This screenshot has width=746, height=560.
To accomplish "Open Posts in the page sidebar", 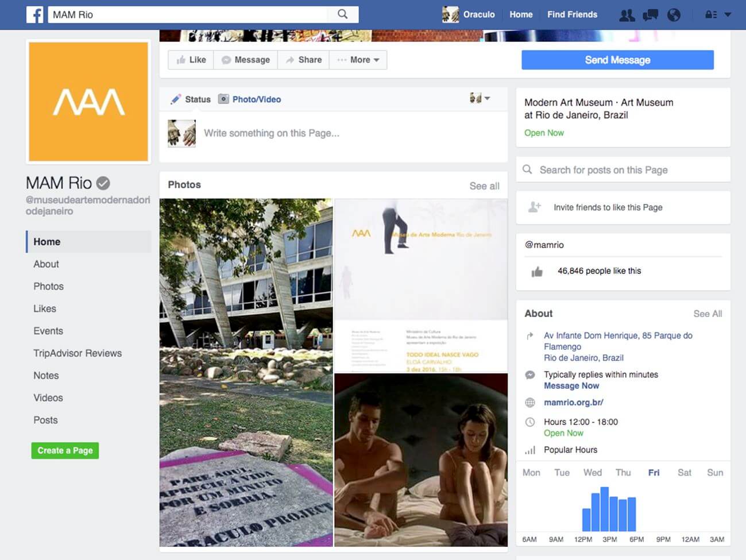I will 45,420.
